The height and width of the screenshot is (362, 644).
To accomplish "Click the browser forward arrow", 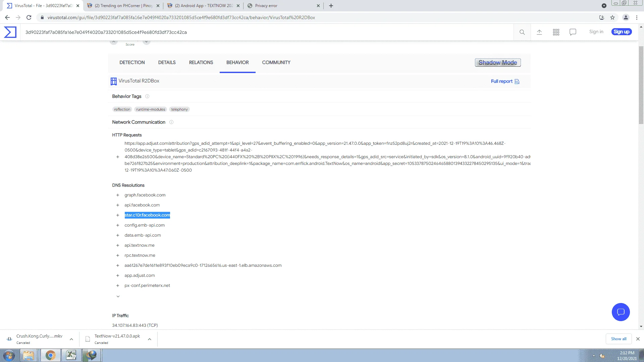I will tap(18, 17).
